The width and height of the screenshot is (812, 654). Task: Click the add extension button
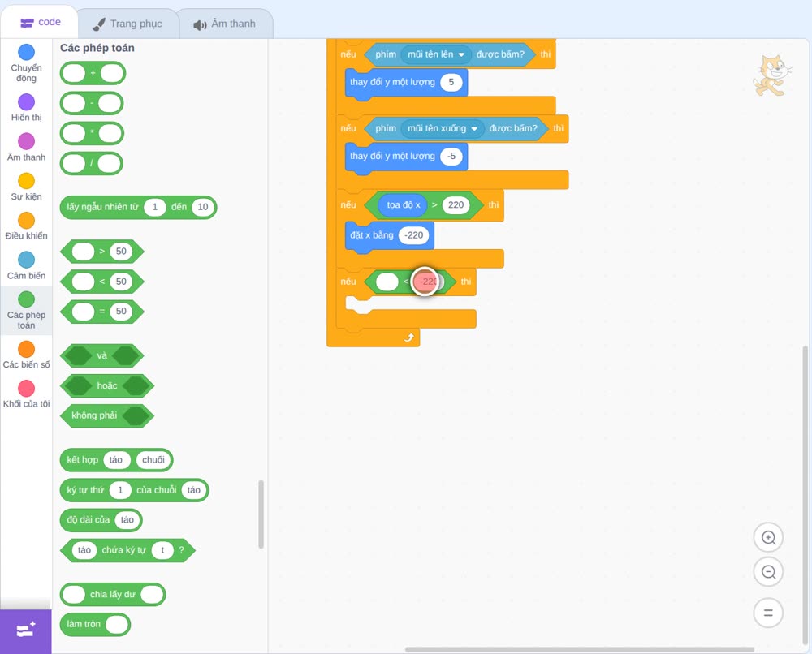(26, 630)
